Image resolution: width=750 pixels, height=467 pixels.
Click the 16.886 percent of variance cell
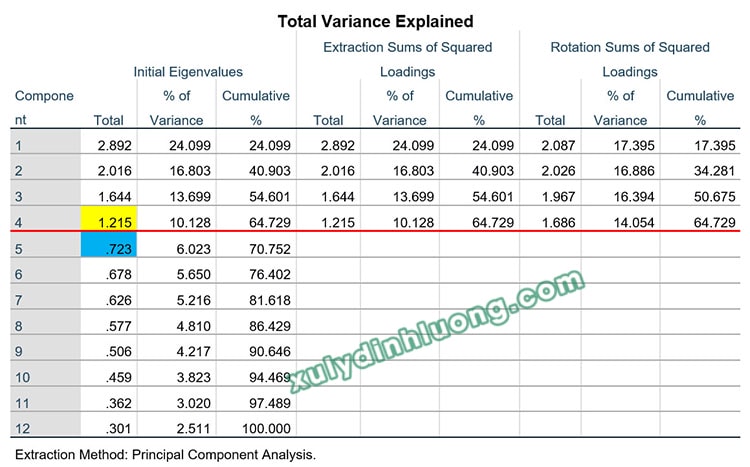634,171
